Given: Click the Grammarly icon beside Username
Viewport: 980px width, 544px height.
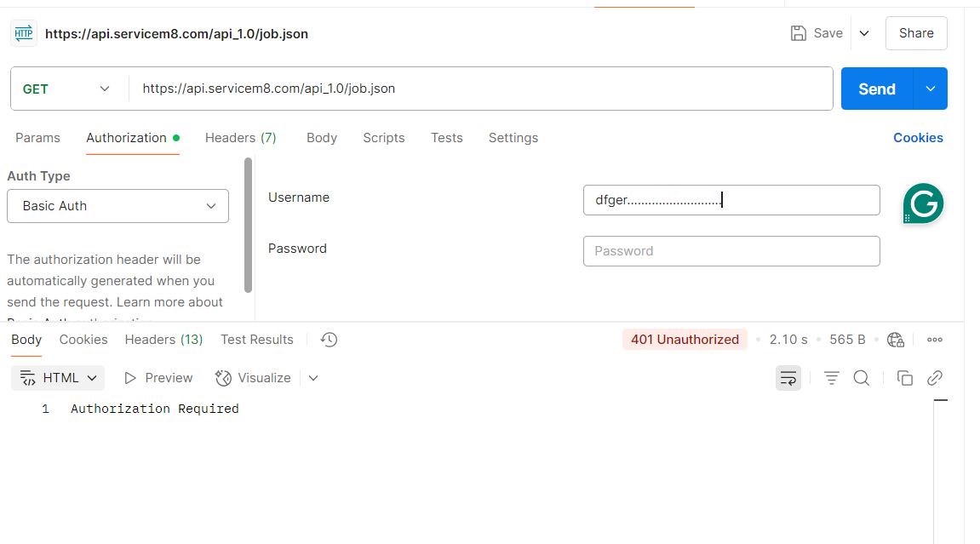Looking at the screenshot, I should tap(923, 203).
